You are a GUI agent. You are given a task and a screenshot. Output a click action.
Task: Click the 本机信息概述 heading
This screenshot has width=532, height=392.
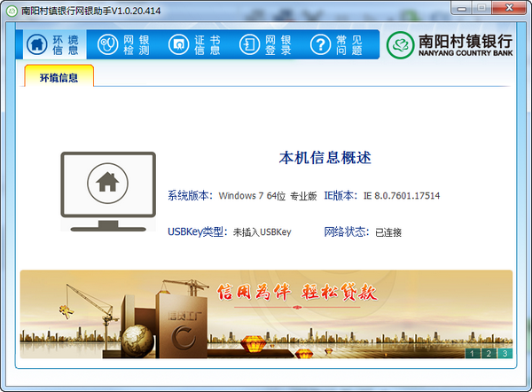pos(325,158)
